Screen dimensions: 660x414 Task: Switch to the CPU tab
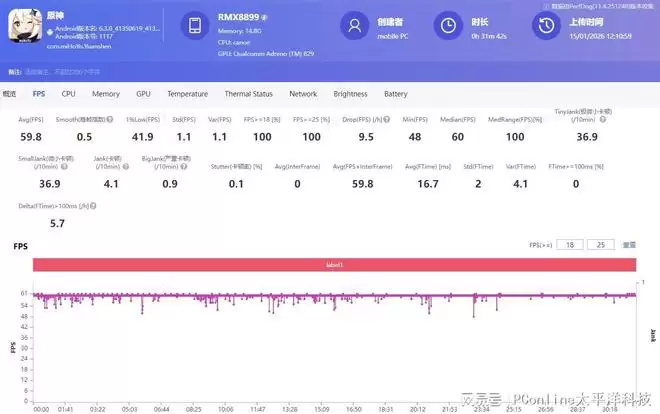click(68, 94)
